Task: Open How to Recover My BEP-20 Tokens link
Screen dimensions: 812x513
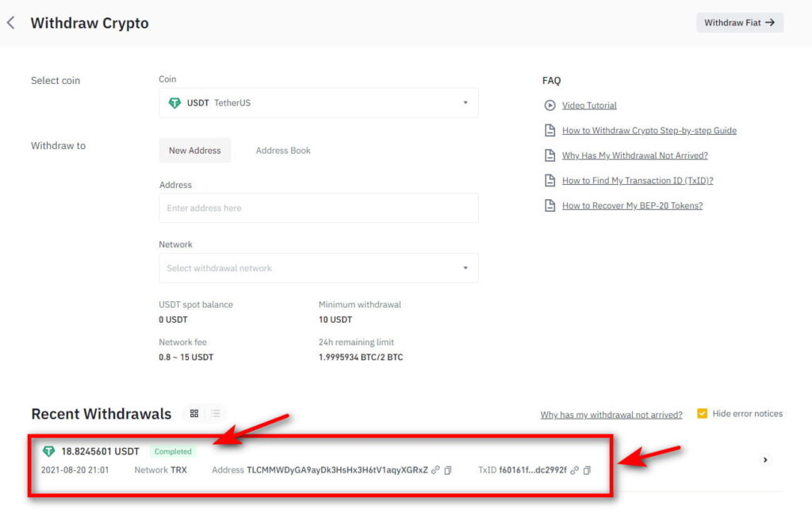Action: (632, 205)
